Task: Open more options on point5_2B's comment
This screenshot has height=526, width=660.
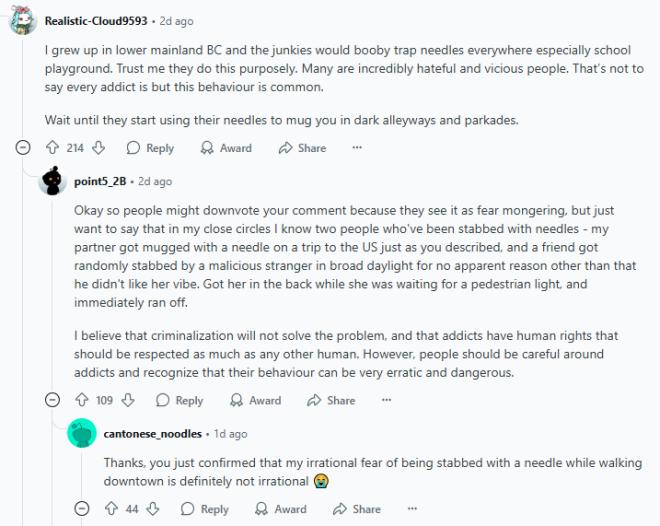Action: click(385, 401)
